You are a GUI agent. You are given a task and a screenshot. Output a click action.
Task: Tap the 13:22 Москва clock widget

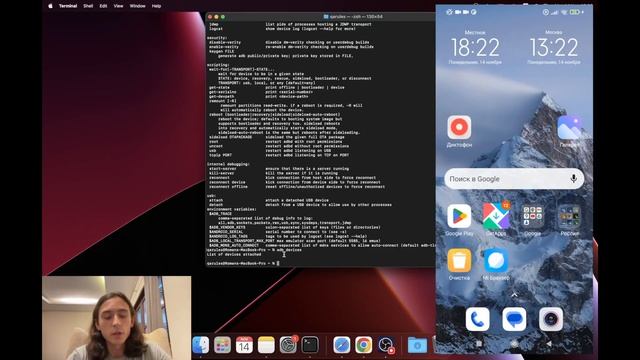pyautogui.click(x=554, y=47)
